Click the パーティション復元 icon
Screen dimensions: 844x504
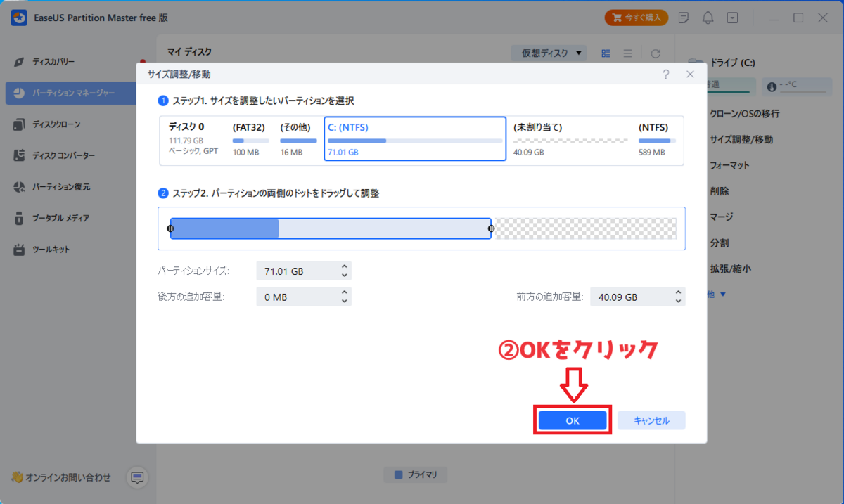click(x=19, y=187)
